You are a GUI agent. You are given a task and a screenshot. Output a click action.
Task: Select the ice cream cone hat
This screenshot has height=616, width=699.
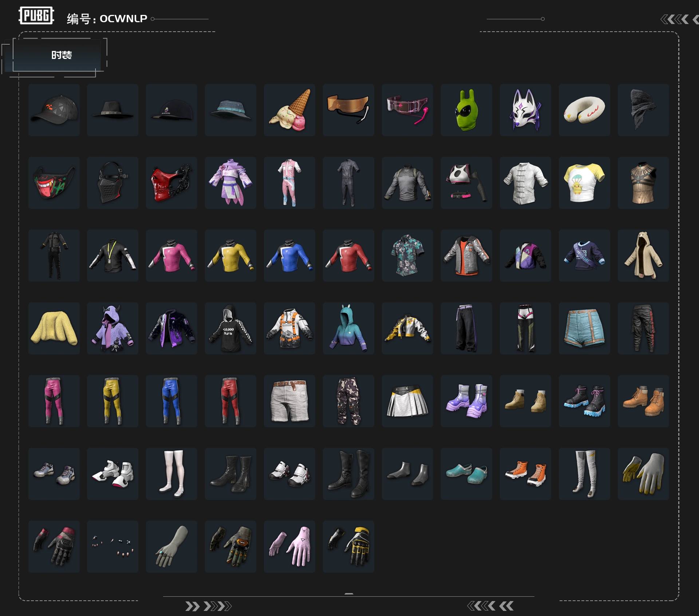tap(289, 110)
